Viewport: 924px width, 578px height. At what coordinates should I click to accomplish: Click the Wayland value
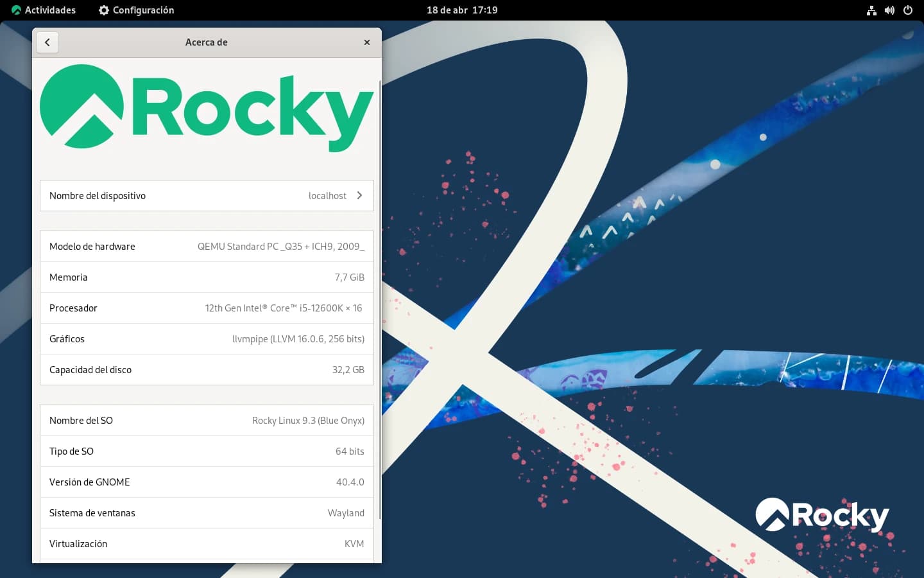(346, 513)
